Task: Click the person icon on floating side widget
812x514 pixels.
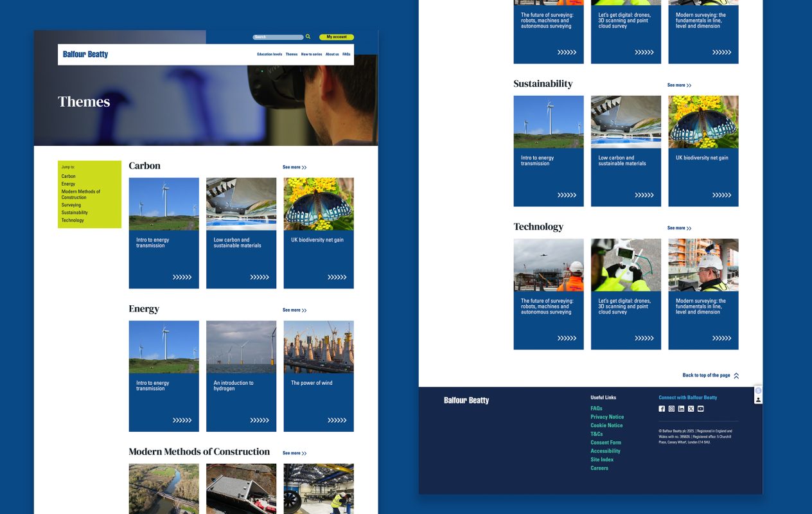Action: pos(758,400)
